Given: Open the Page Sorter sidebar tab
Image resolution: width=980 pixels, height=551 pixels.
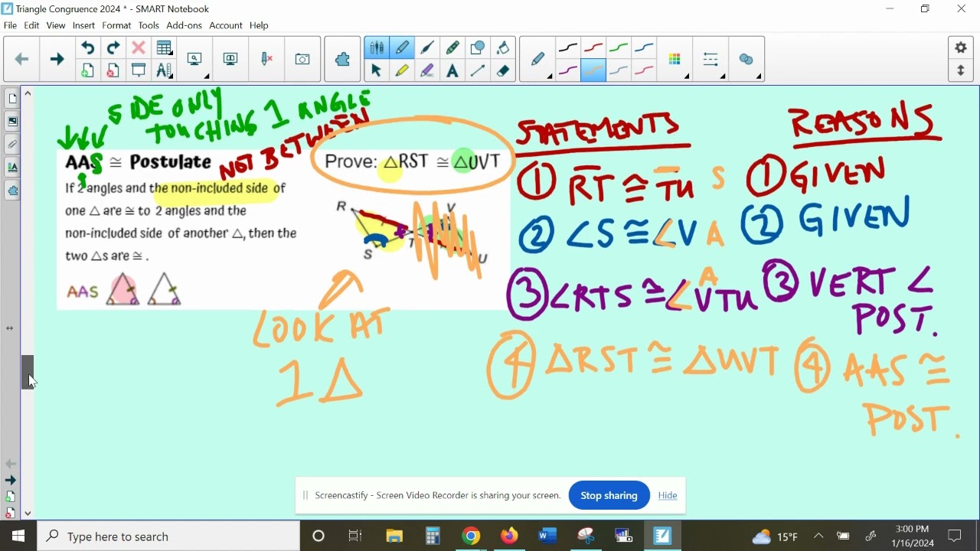Looking at the screenshot, I should (12, 99).
